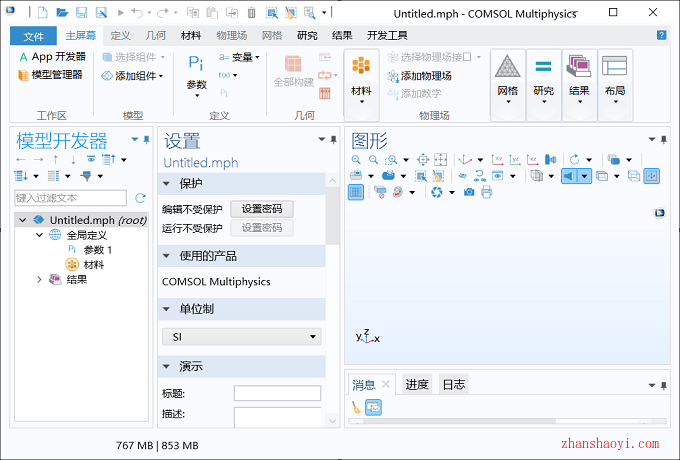Click the rotate view icon

(x=575, y=160)
